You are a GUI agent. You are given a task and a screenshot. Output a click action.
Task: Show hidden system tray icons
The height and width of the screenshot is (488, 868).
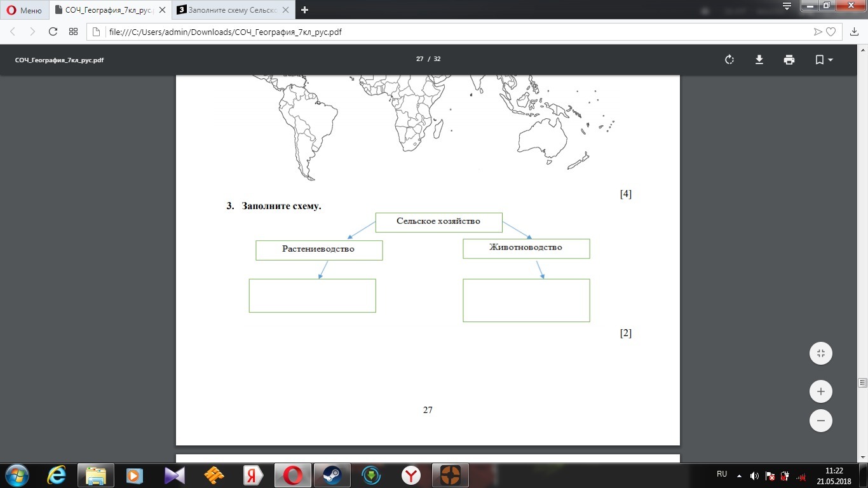click(x=739, y=475)
